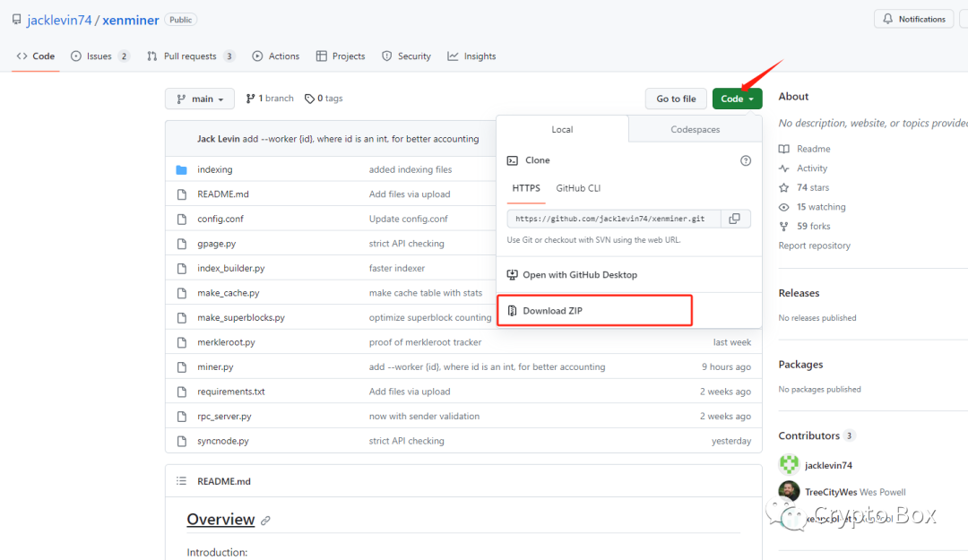The width and height of the screenshot is (968, 560).
Task: Open the xenminer repository link
Action: pos(131,21)
